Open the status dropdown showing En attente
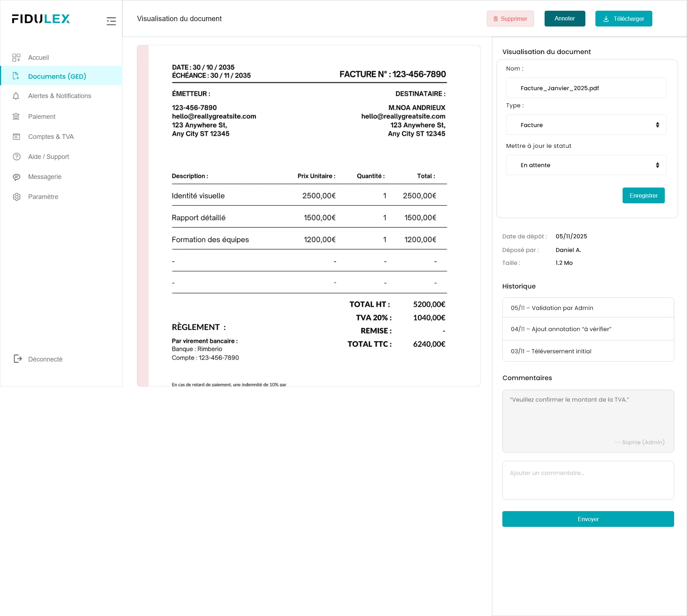The height and width of the screenshot is (616, 687). tap(585, 165)
